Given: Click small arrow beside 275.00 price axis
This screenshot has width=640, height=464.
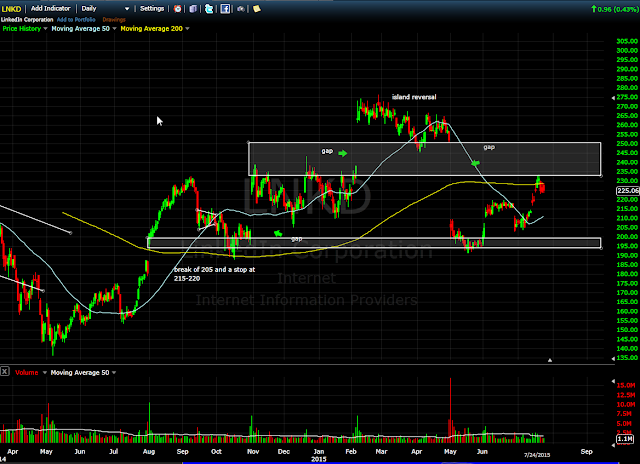Looking at the screenshot, I should point(613,98).
